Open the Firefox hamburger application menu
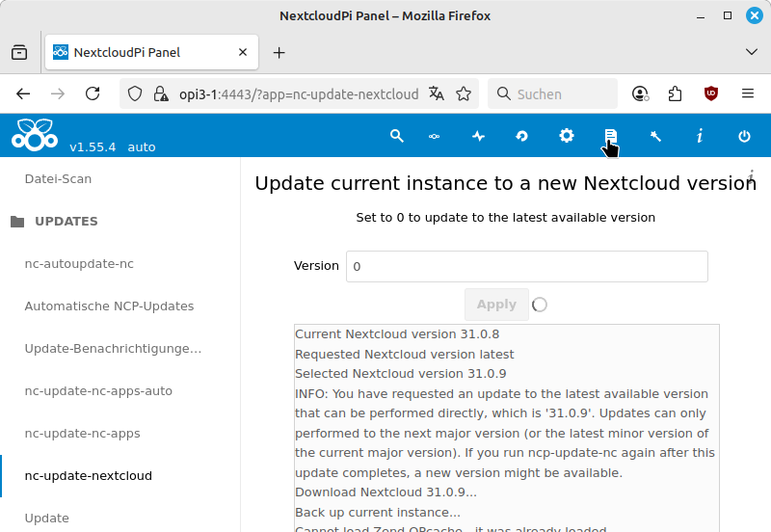Viewport: 771px width, 532px height. (x=748, y=93)
